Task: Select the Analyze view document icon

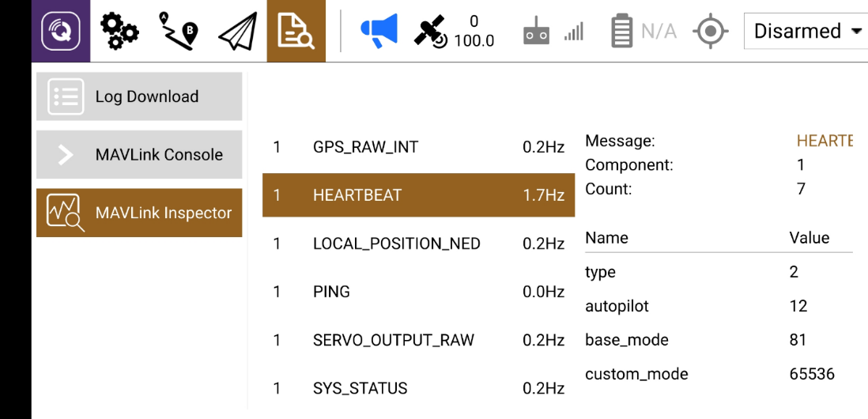Action: (x=296, y=31)
